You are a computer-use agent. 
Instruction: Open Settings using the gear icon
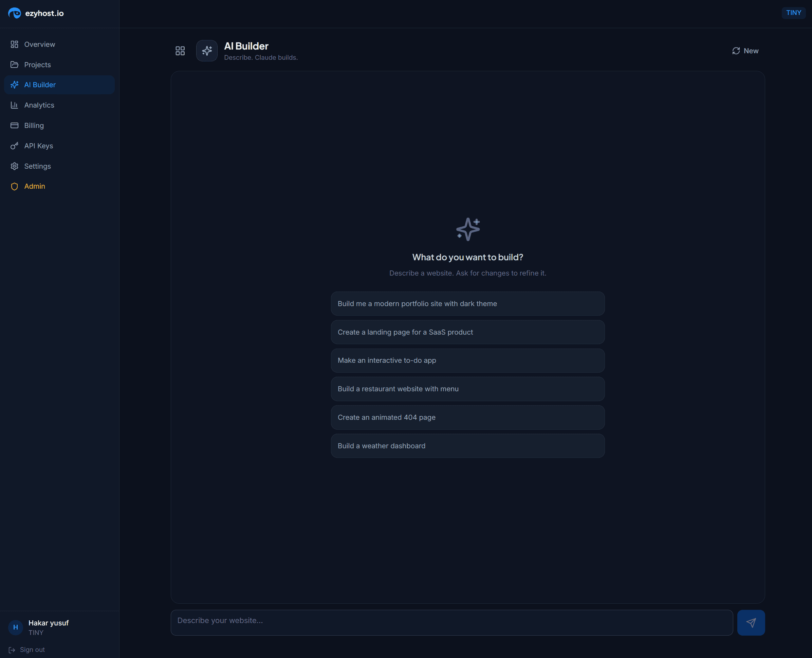[x=14, y=166]
